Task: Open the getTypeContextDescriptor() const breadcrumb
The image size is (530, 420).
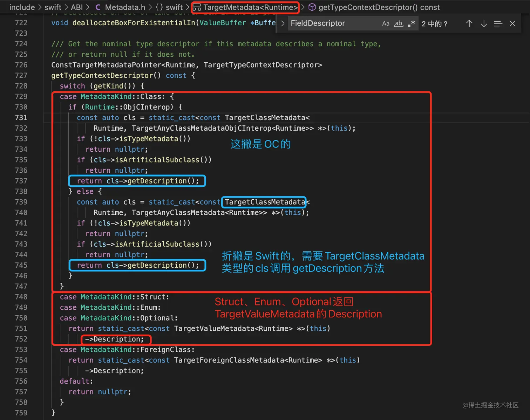Action: point(379,7)
